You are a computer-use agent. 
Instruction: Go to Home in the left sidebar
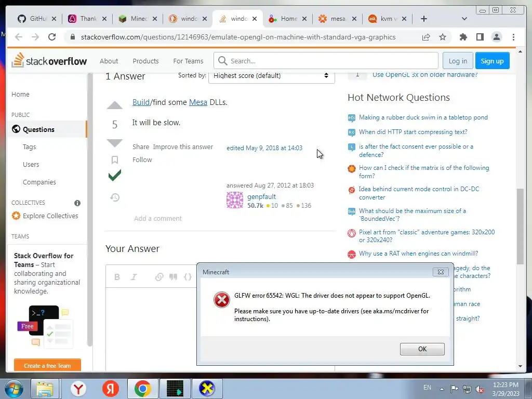(20, 95)
